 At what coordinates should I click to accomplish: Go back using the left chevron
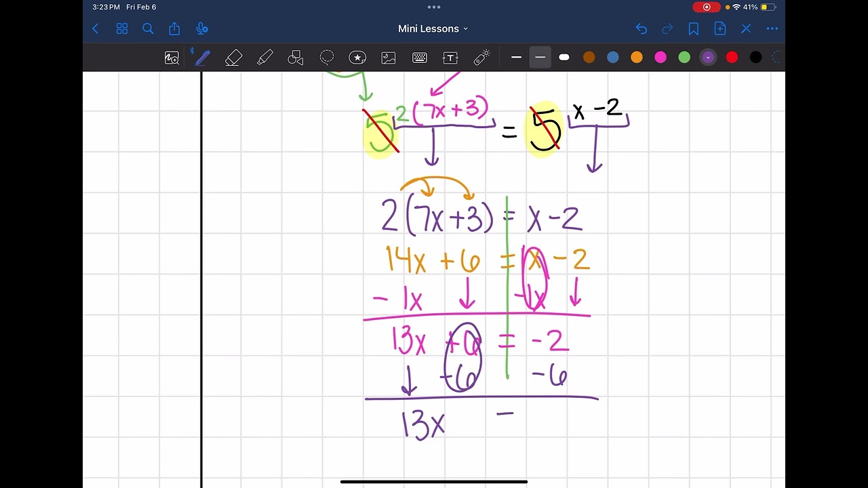[96, 28]
